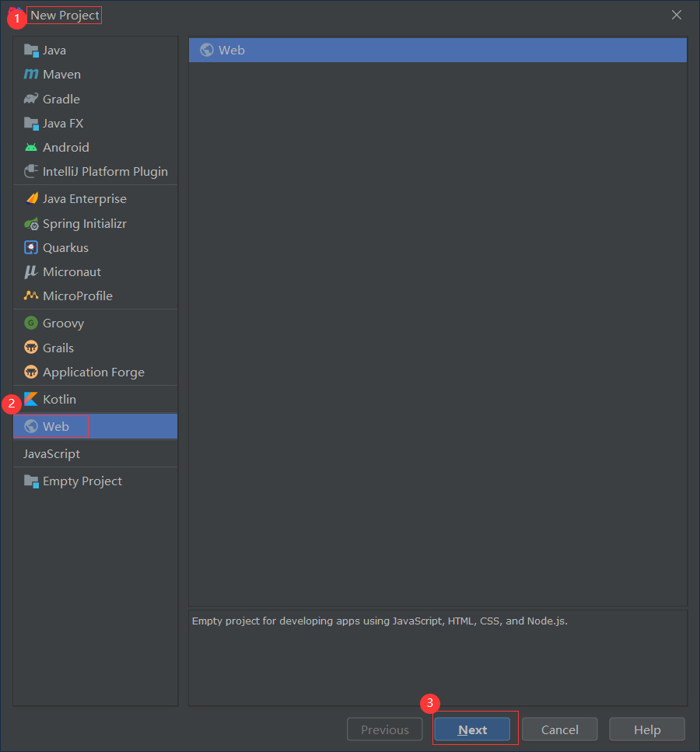Click the Empty Project folder icon
The width and height of the screenshot is (700, 752).
[31, 481]
